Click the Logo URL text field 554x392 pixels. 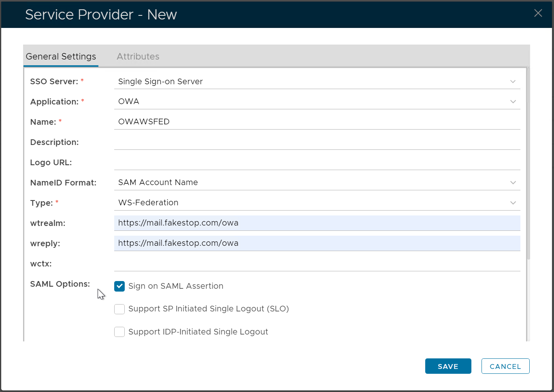pyautogui.click(x=317, y=162)
